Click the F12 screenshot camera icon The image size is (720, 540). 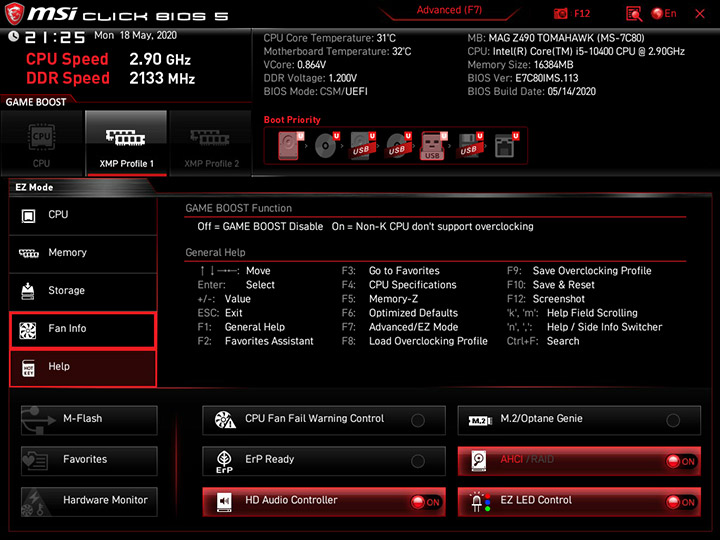coord(560,13)
